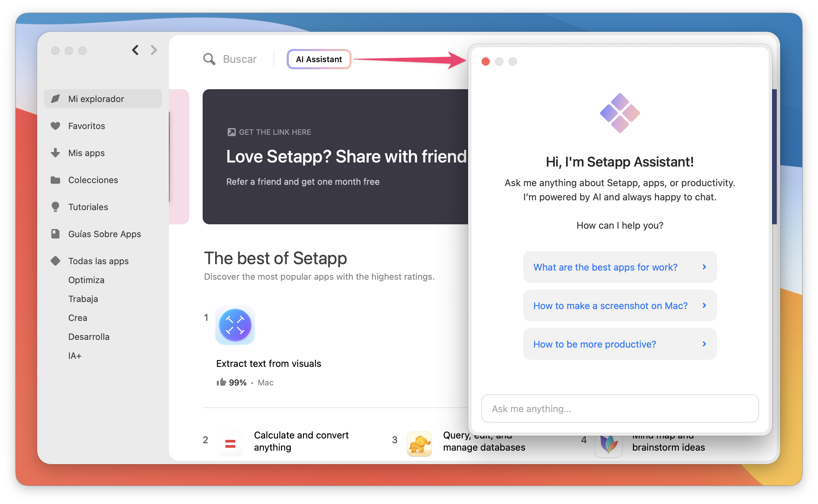Open Favoritos section
This screenshot has height=504, width=818.
(103, 126)
